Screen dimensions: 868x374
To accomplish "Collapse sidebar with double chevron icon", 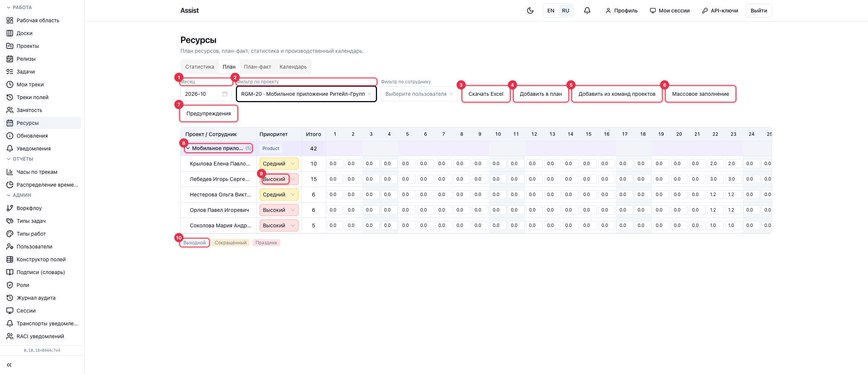I will click(x=9, y=365).
